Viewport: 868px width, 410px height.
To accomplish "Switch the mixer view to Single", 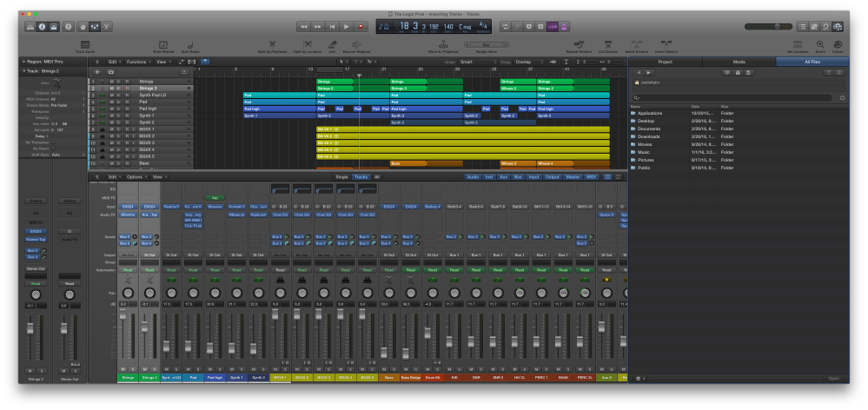I will (x=342, y=176).
